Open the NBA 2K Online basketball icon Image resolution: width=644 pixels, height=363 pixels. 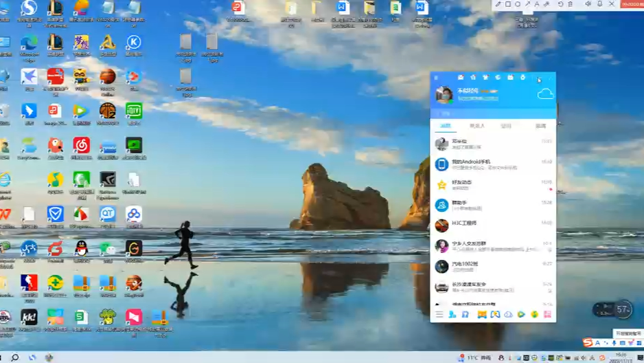tap(108, 77)
